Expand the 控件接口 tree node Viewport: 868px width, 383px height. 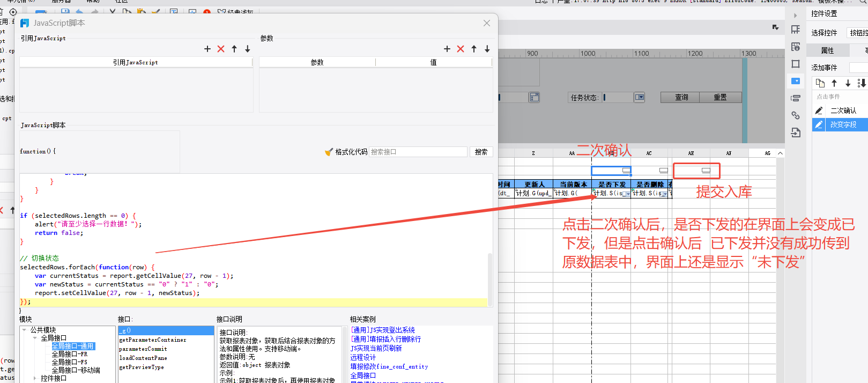point(35,378)
